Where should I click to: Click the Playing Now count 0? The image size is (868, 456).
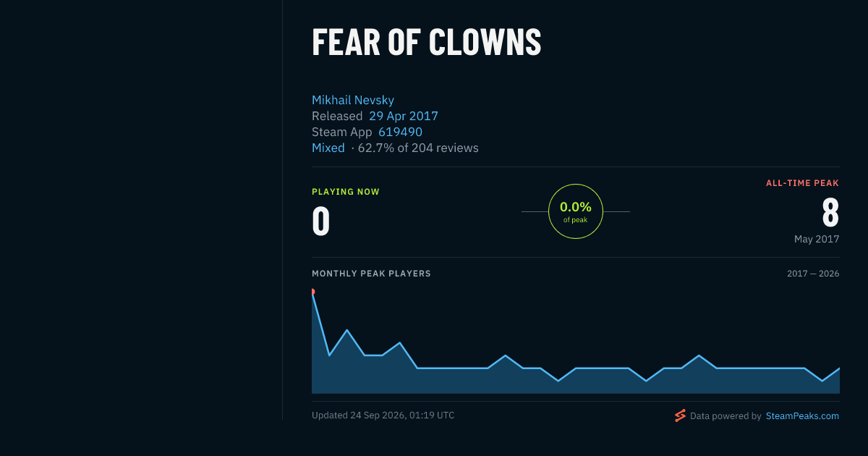[321, 221]
